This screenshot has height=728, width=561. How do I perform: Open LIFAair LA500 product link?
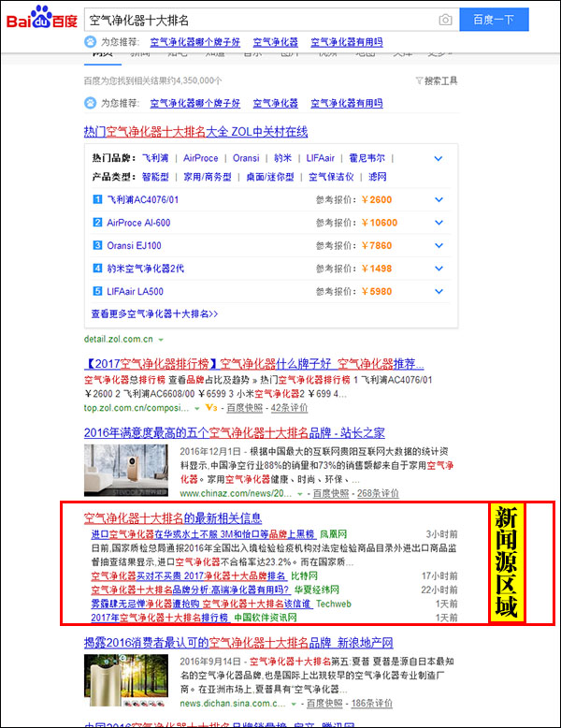point(135,291)
